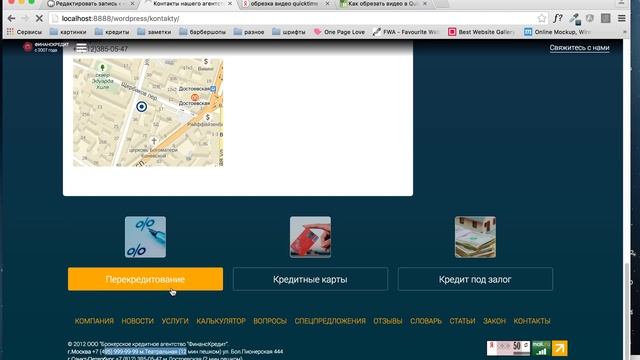Open the ЗАКОН footer menu item
This screenshot has height=360, width=640.
click(x=494, y=321)
